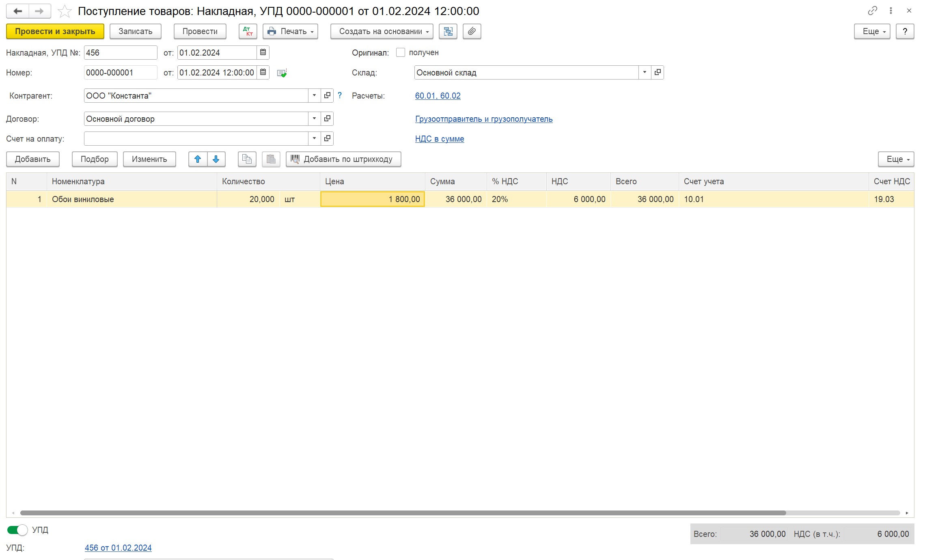Expand the Счет на оплату dropdown

[x=314, y=138]
